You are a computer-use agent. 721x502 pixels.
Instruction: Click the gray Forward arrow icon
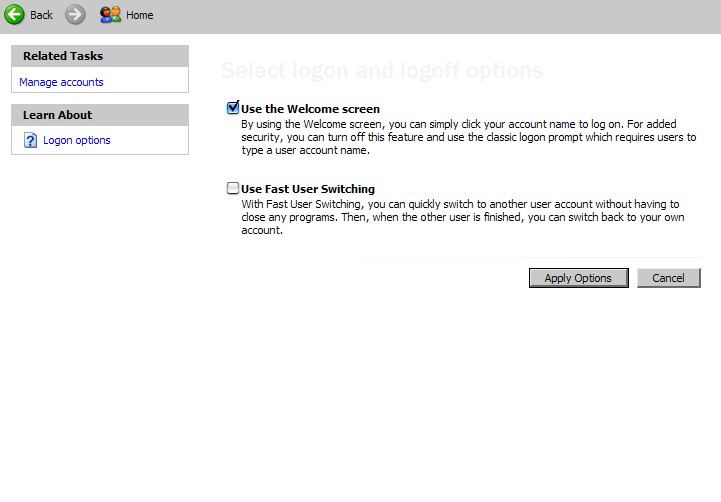pyautogui.click(x=75, y=15)
